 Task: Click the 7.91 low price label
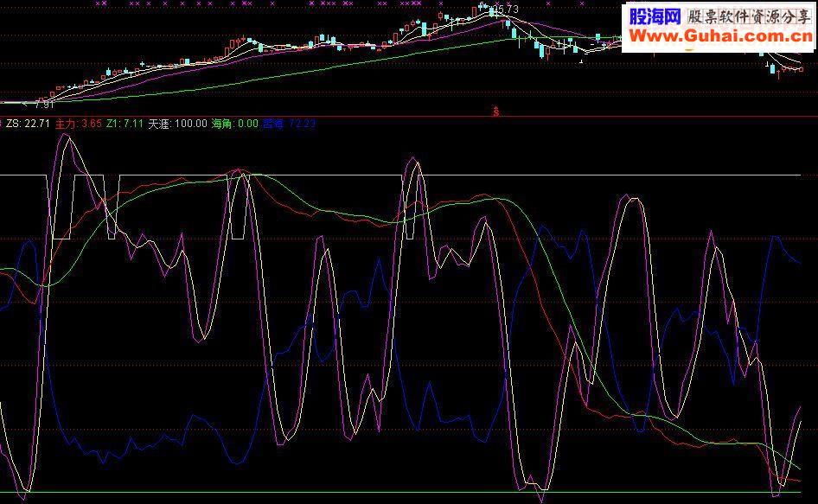44,105
